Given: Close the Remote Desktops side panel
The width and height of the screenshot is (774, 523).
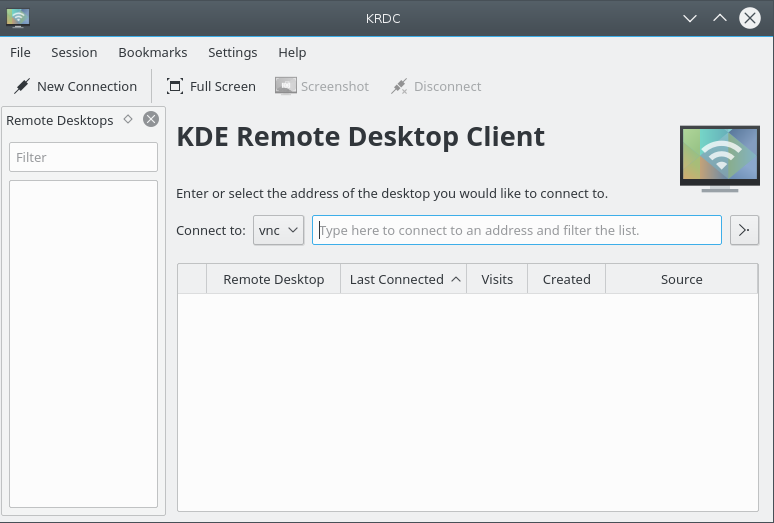Looking at the screenshot, I should (151, 119).
